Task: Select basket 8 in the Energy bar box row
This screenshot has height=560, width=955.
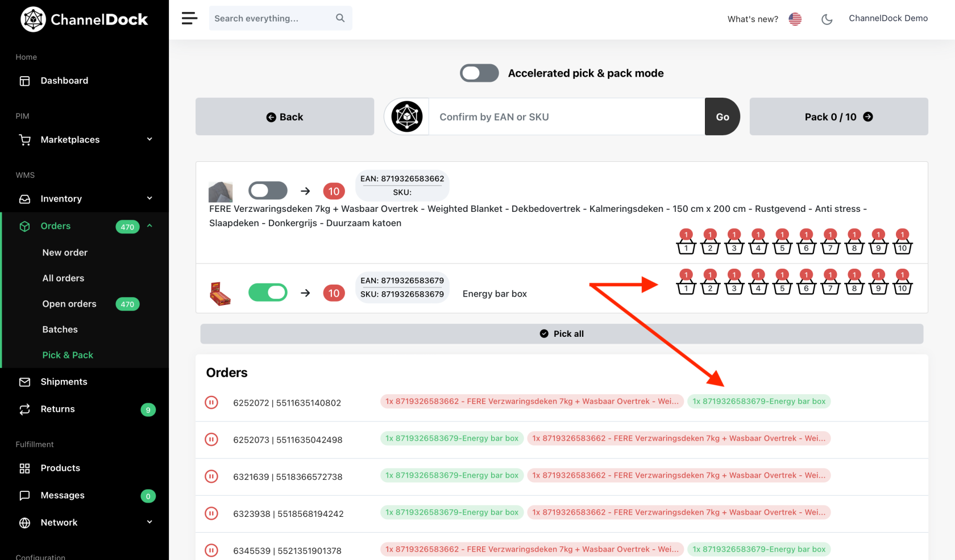Action: (854, 282)
